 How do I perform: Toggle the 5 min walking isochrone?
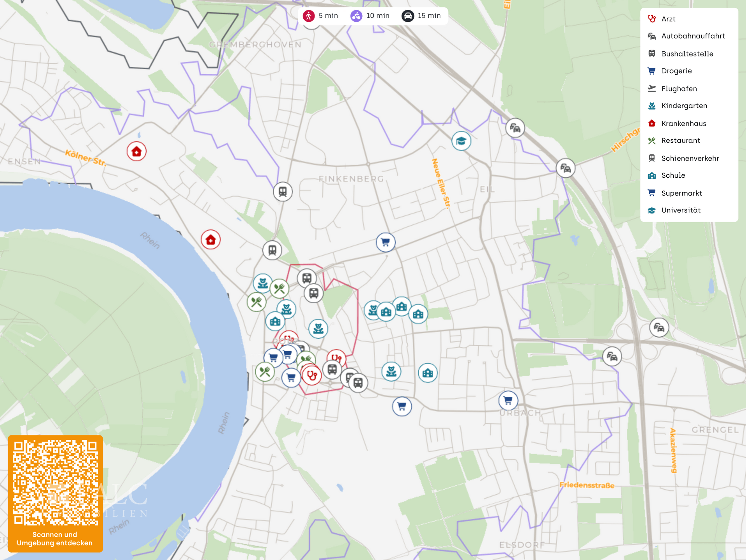[x=321, y=16]
